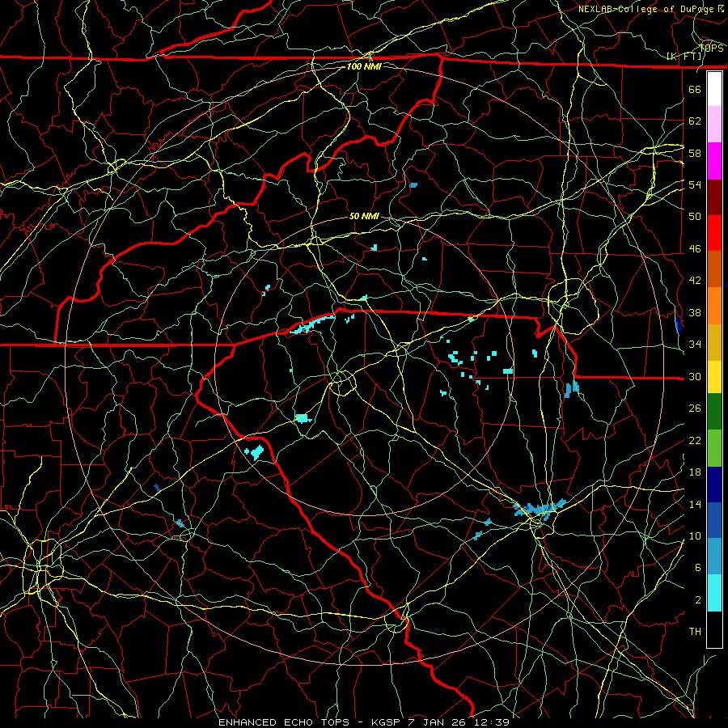Click the white color bar segment at 66
The image size is (728, 728).
pos(714,89)
